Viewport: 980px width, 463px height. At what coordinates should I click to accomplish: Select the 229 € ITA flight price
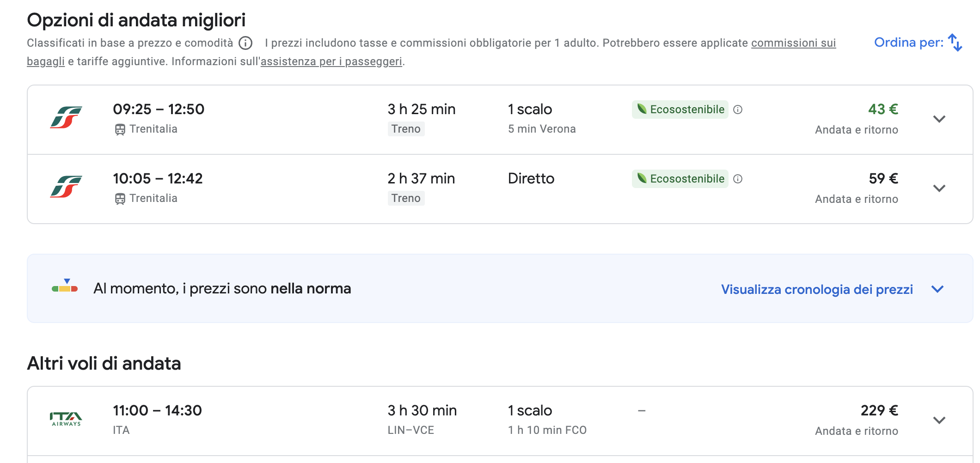click(x=879, y=410)
